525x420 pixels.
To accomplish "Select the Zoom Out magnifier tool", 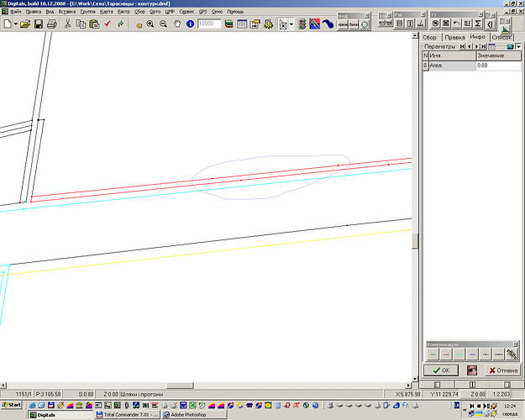I will pos(164,24).
